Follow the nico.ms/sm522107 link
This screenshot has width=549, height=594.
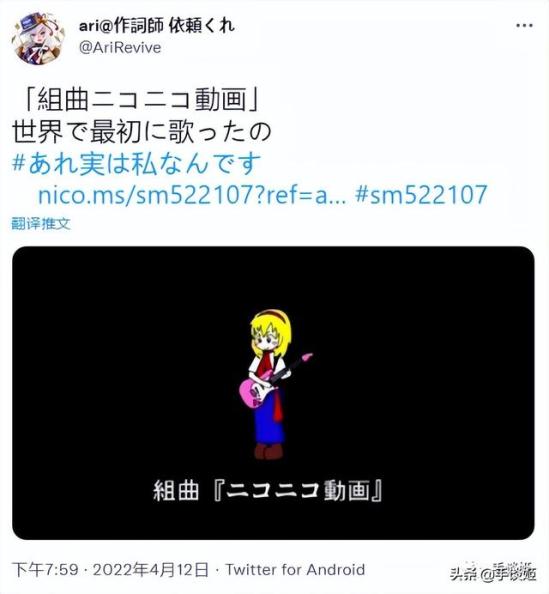tap(192, 195)
